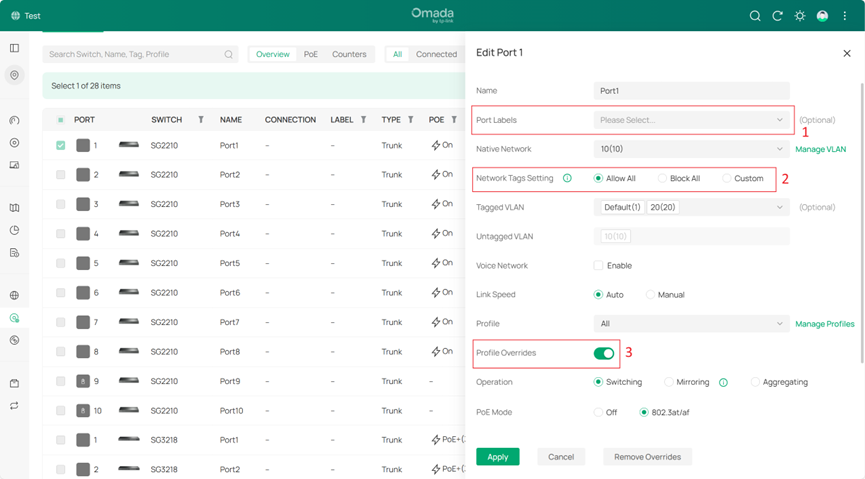Open the three-dot more options menu
The height and width of the screenshot is (479, 865).
point(845,16)
